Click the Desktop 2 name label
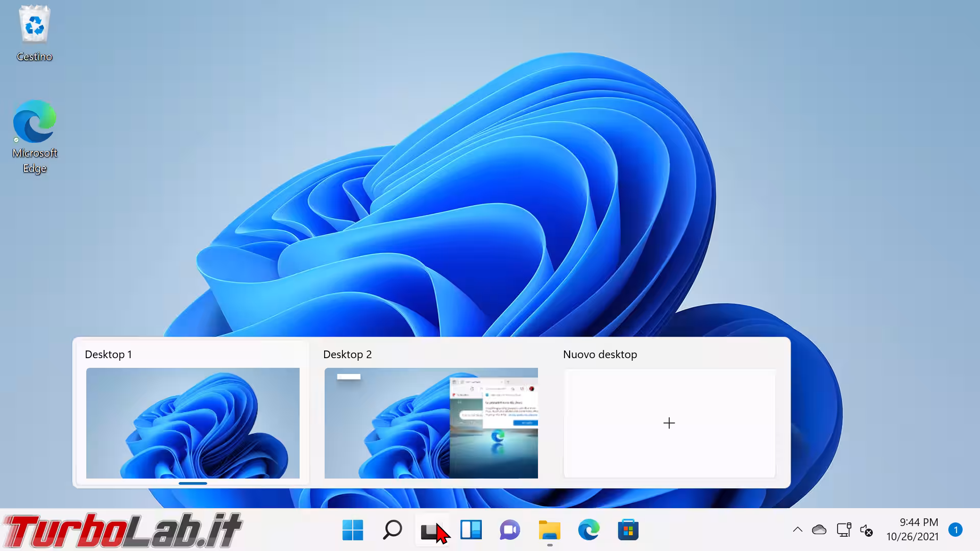 coord(348,355)
